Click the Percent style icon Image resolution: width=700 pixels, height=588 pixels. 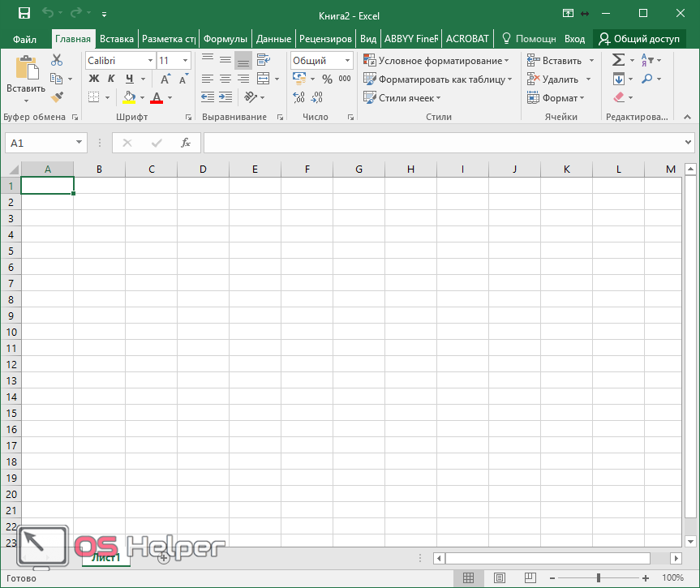(327, 79)
